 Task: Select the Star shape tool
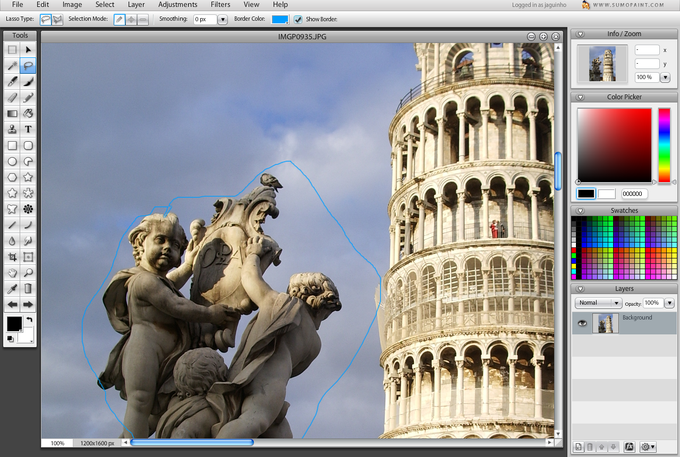click(28, 177)
